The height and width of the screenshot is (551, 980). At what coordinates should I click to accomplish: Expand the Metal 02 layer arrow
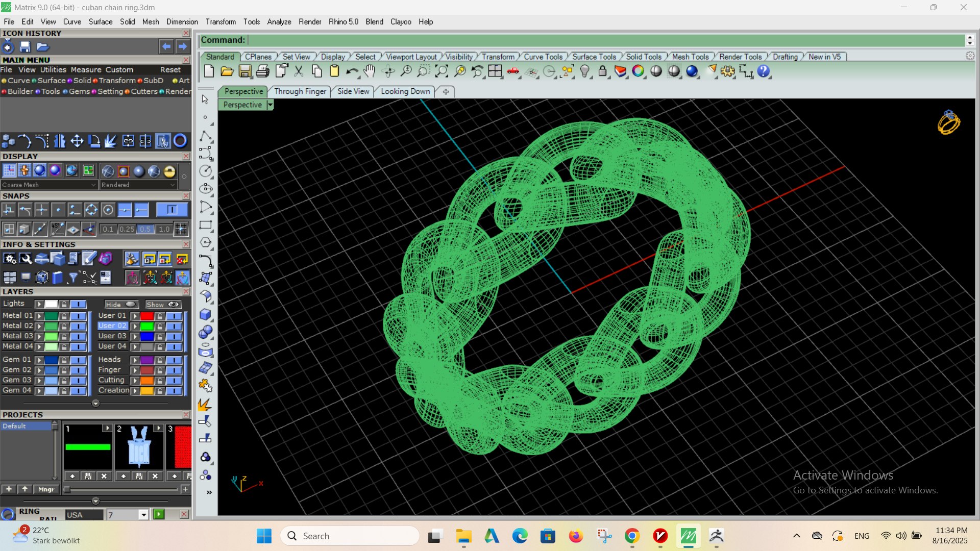pyautogui.click(x=39, y=326)
